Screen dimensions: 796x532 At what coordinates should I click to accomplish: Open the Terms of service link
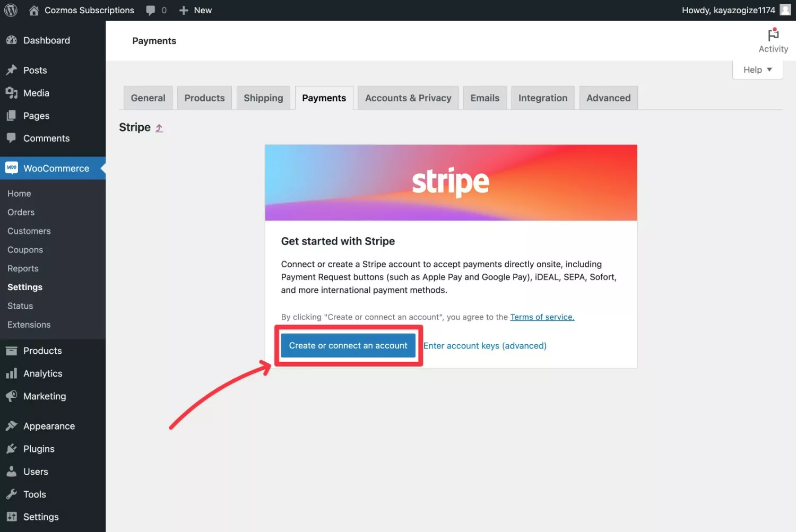tap(542, 317)
